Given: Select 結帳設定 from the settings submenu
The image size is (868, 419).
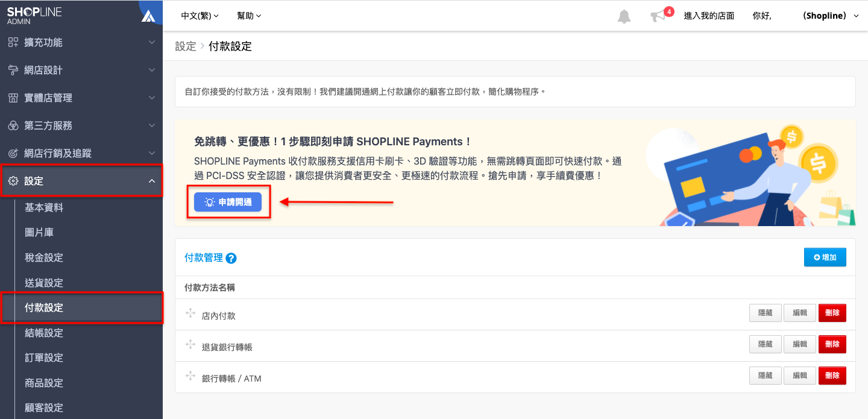Looking at the screenshot, I should [44, 333].
